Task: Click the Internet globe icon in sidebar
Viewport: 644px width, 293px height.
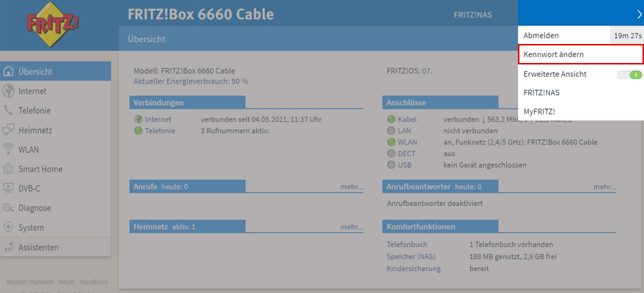Action: coord(9,92)
